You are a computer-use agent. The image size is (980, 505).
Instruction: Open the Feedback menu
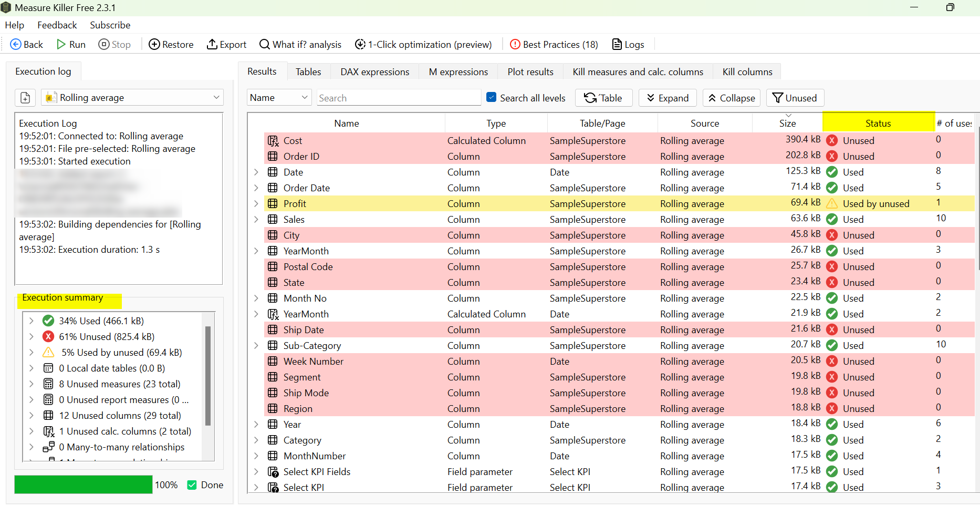point(57,25)
